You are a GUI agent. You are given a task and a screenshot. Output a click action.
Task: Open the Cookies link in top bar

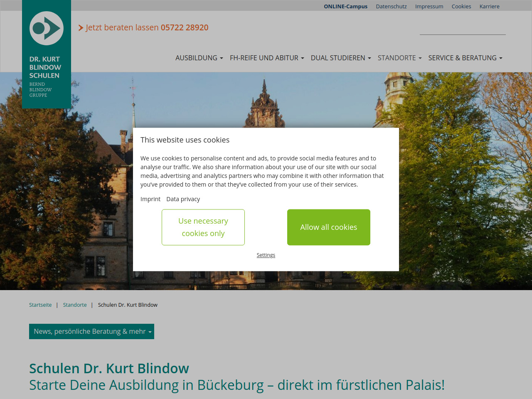click(x=461, y=6)
